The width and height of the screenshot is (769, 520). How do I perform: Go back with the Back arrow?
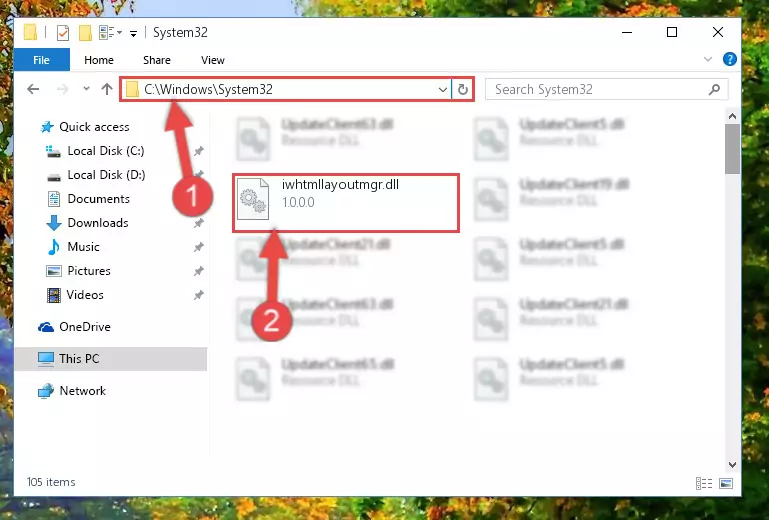[x=33, y=89]
